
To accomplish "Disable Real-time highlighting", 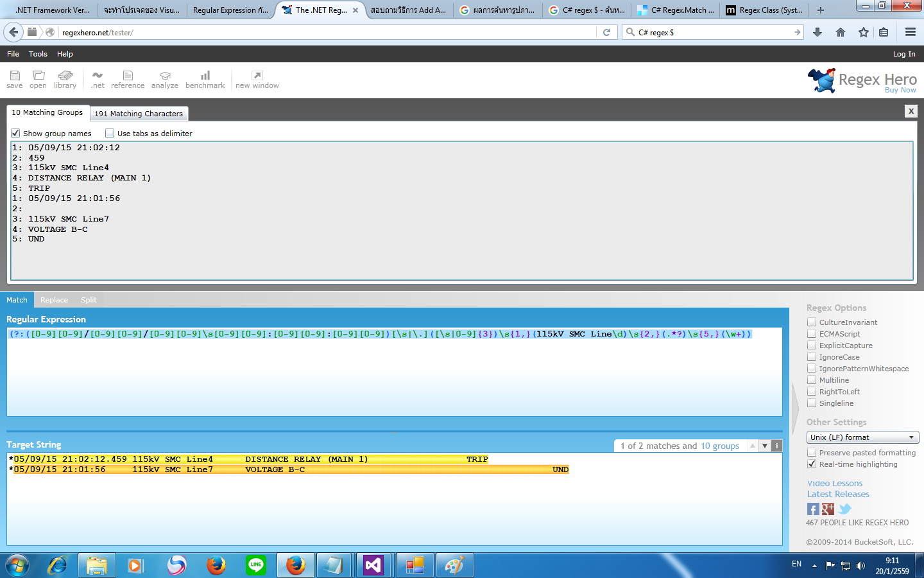I will pyautogui.click(x=812, y=464).
